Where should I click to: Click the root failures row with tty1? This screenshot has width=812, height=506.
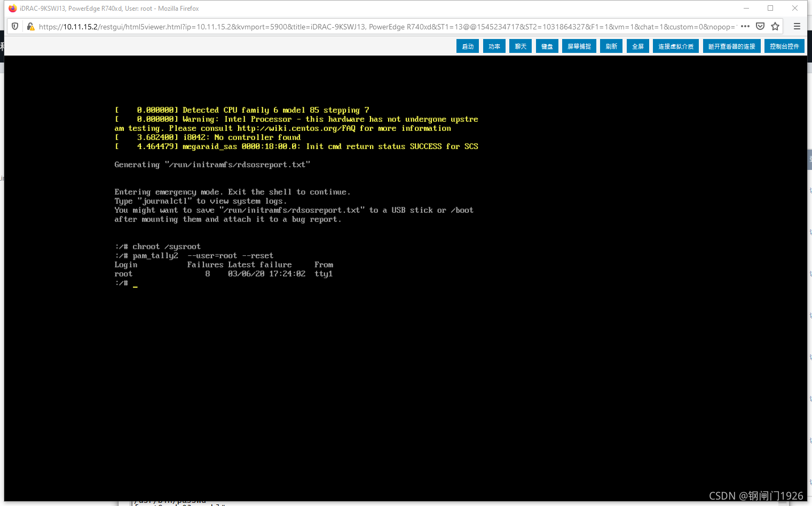(x=224, y=274)
